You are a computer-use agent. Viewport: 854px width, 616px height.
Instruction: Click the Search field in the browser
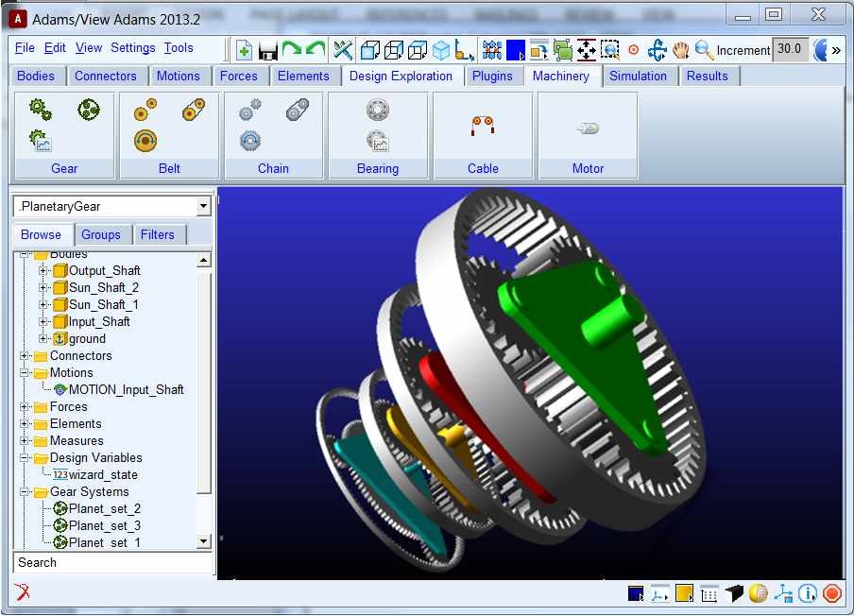112,563
